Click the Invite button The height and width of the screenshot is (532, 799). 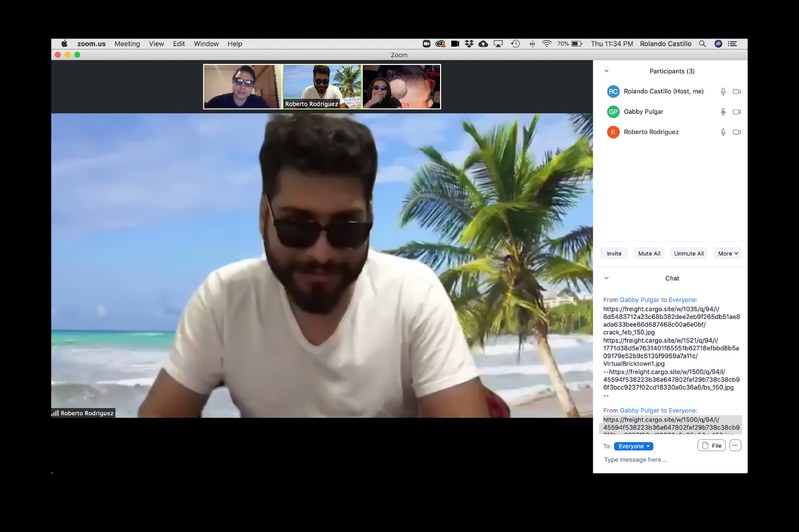point(614,253)
